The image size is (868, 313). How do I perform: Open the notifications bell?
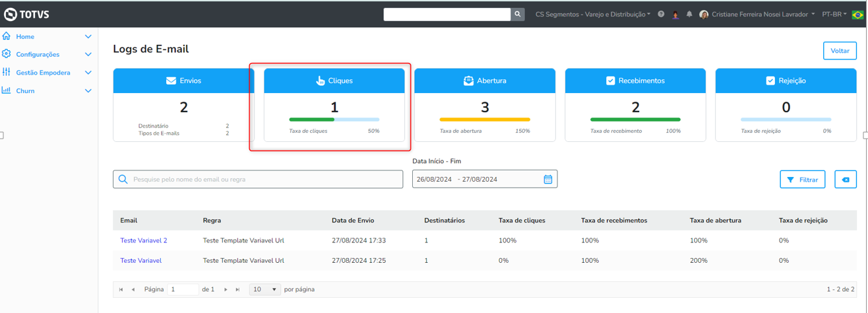[x=689, y=14]
